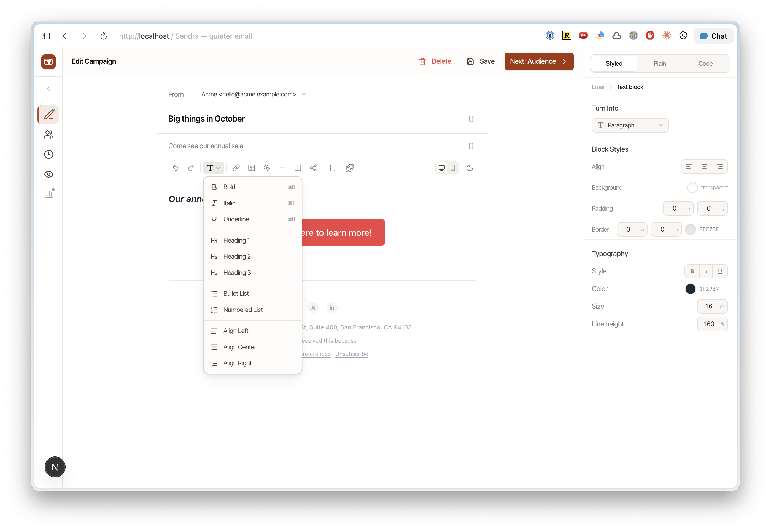Open the audience people sidebar icon
Screen dimensions: 771x532
(x=49, y=135)
